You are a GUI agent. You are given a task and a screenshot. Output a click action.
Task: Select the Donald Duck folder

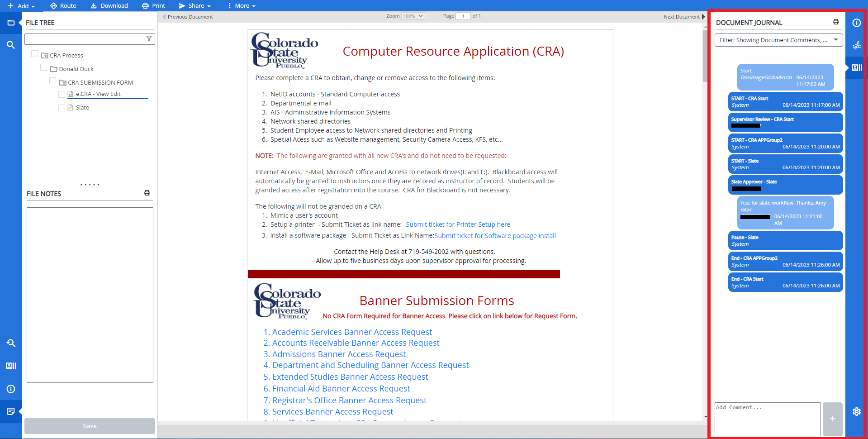tap(71, 69)
